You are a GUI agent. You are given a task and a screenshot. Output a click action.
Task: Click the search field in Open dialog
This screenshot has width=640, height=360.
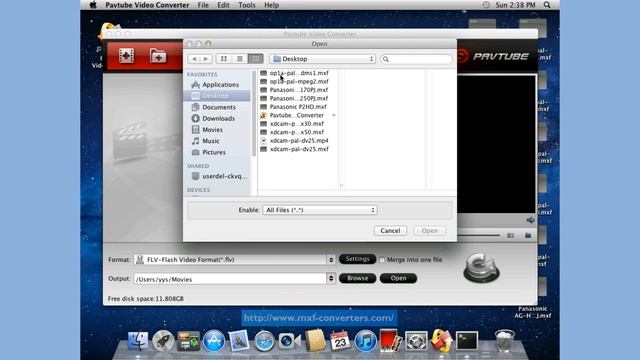coord(416,59)
